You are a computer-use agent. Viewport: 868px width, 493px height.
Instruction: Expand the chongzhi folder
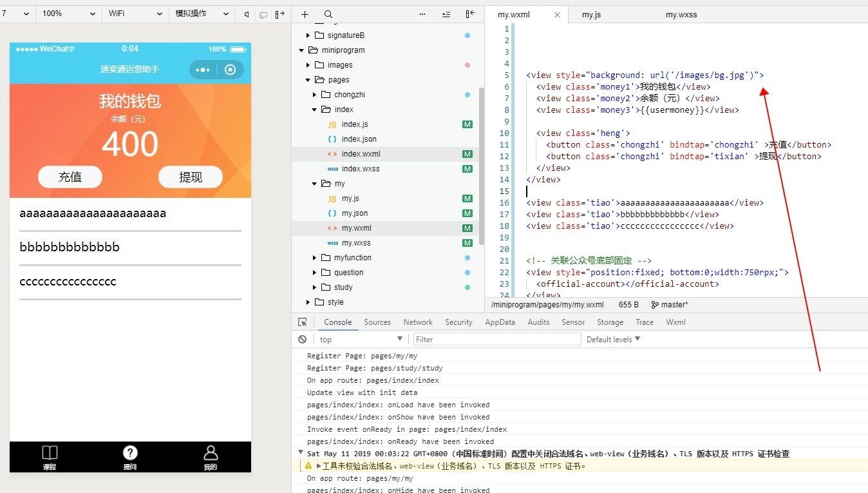316,95
